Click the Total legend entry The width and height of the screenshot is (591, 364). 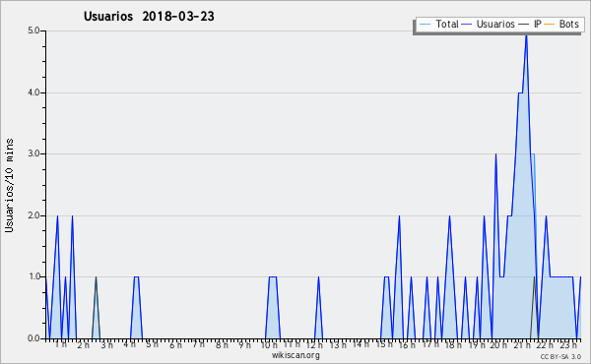pos(439,24)
